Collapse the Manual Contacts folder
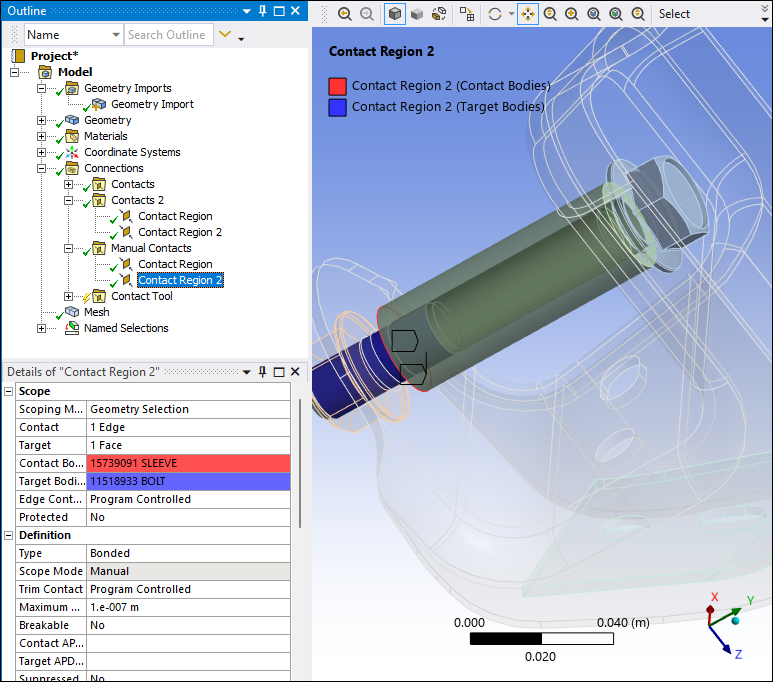Screen dimensions: 773x682 coord(68,248)
